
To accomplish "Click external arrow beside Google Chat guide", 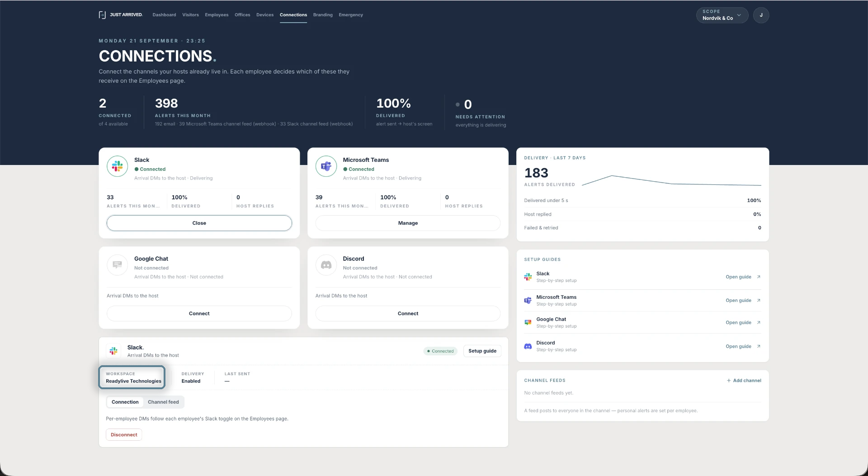I will click(759, 322).
